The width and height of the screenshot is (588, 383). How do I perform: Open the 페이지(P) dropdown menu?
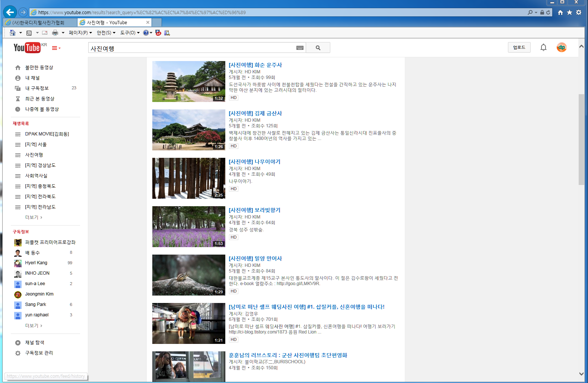pos(80,33)
